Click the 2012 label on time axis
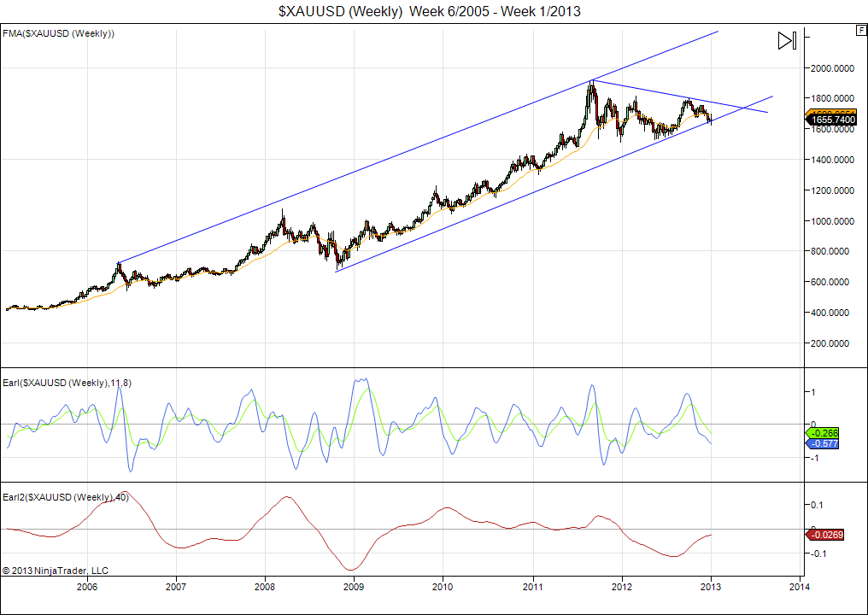 (x=621, y=587)
